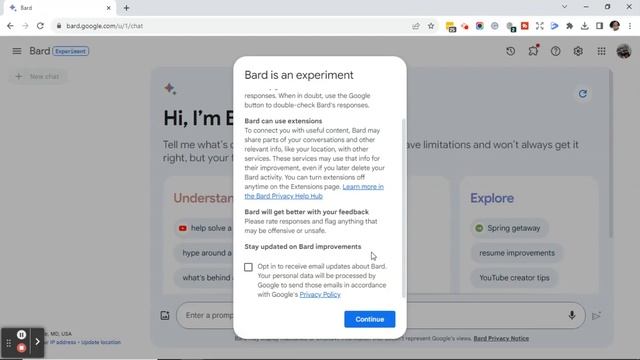Expand the recorder toolbar arrow

point(37,342)
